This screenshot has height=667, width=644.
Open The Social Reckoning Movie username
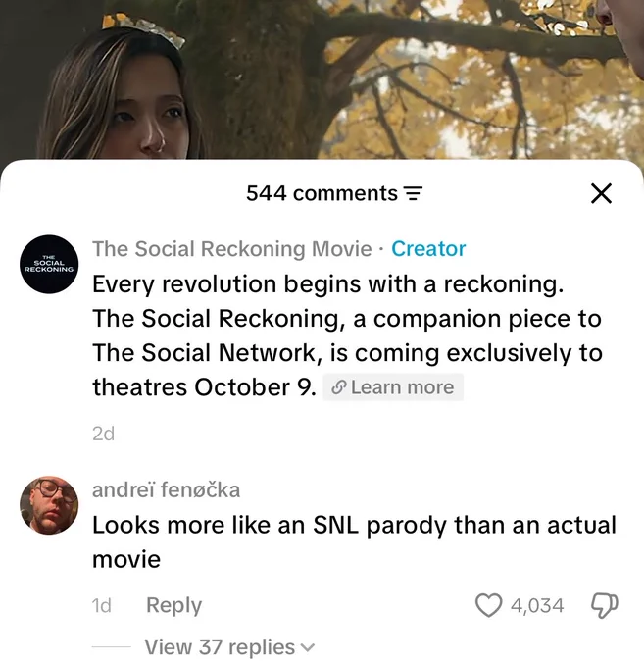(x=232, y=249)
